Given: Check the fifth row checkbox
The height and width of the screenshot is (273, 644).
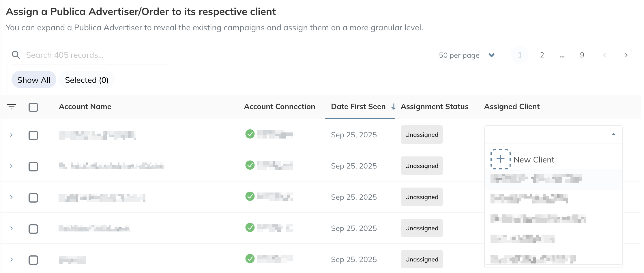Looking at the screenshot, I should point(33,260).
